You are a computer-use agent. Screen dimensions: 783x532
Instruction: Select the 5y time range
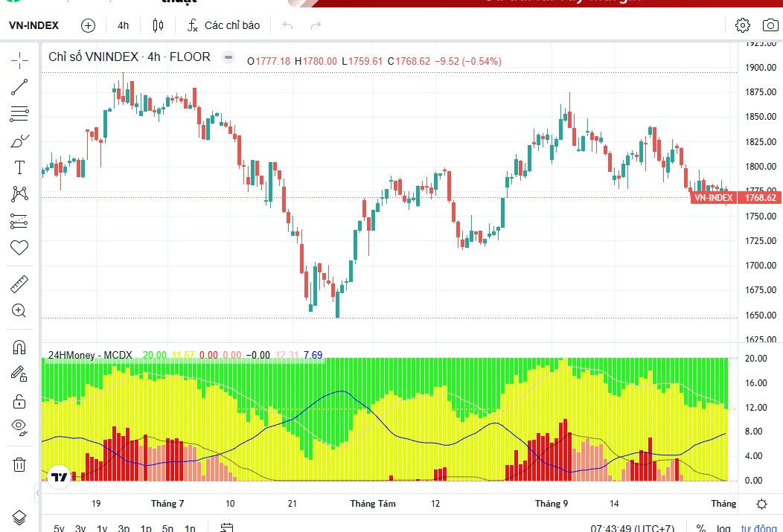click(x=59, y=528)
